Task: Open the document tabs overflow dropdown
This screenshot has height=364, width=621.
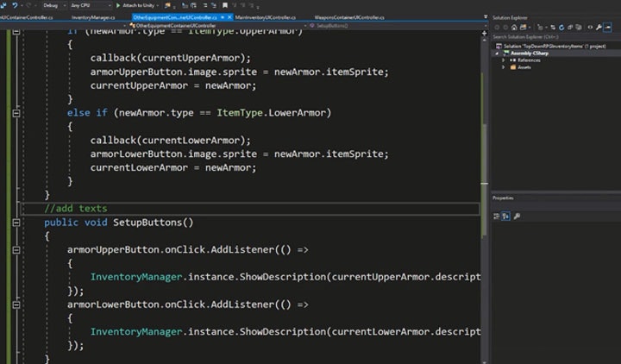Action: pos(486,17)
